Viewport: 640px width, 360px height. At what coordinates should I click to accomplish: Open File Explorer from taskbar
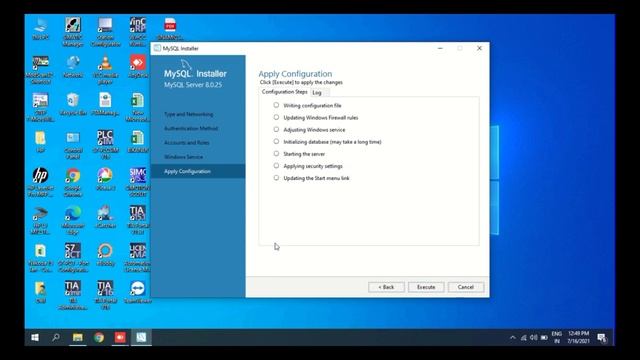pos(78,337)
